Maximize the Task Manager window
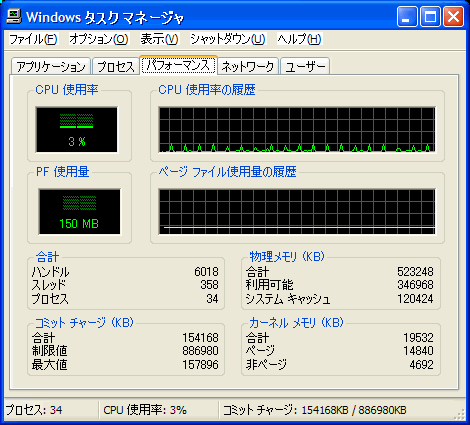The image size is (470, 425). pos(430,16)
